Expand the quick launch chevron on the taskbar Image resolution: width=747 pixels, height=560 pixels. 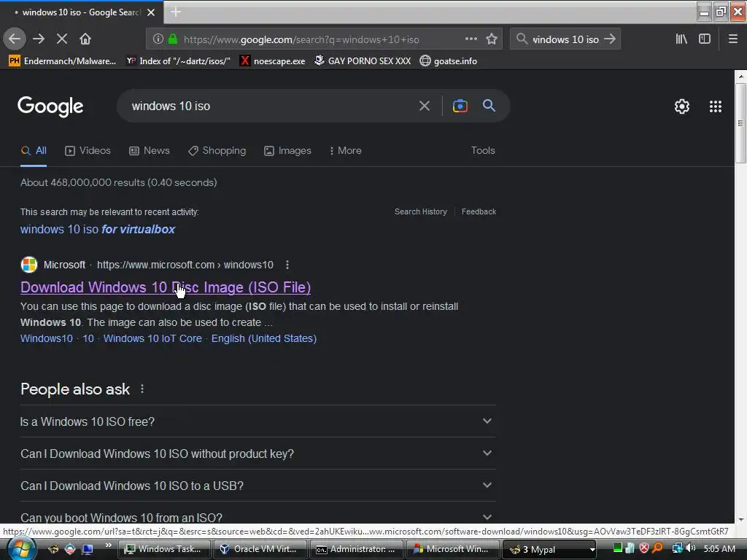pyautogui.click(x=109, y=545)
